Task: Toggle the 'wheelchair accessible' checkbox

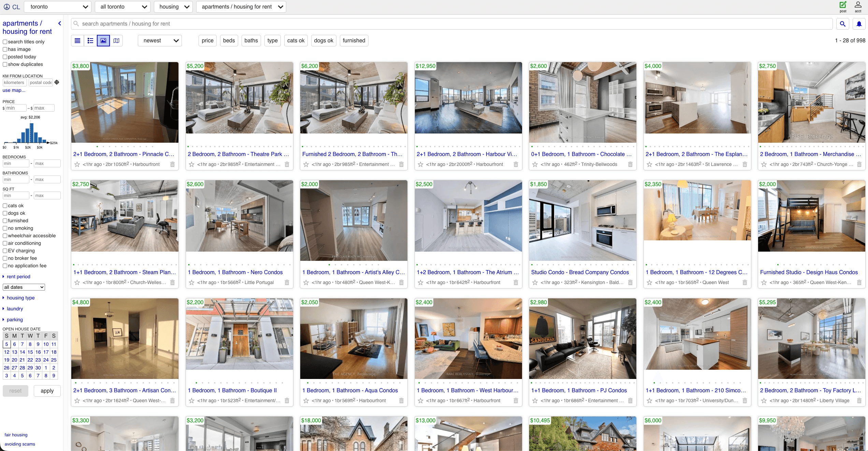Action: tap(5, 236)
